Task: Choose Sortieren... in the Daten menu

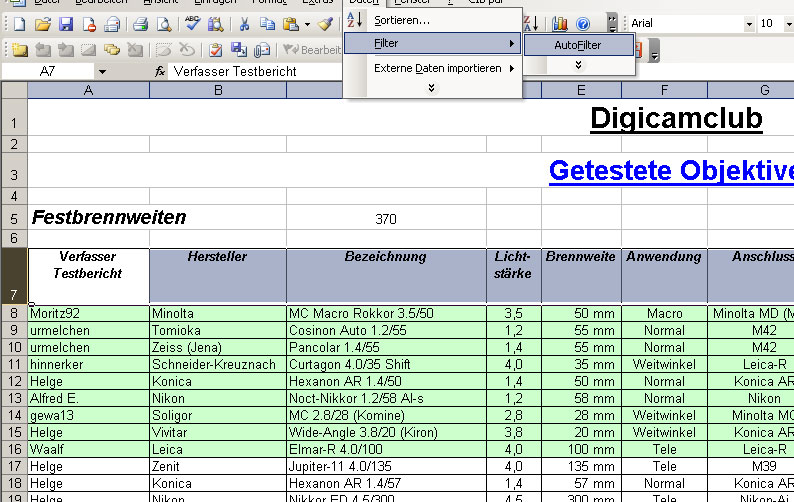Action: 402,20
